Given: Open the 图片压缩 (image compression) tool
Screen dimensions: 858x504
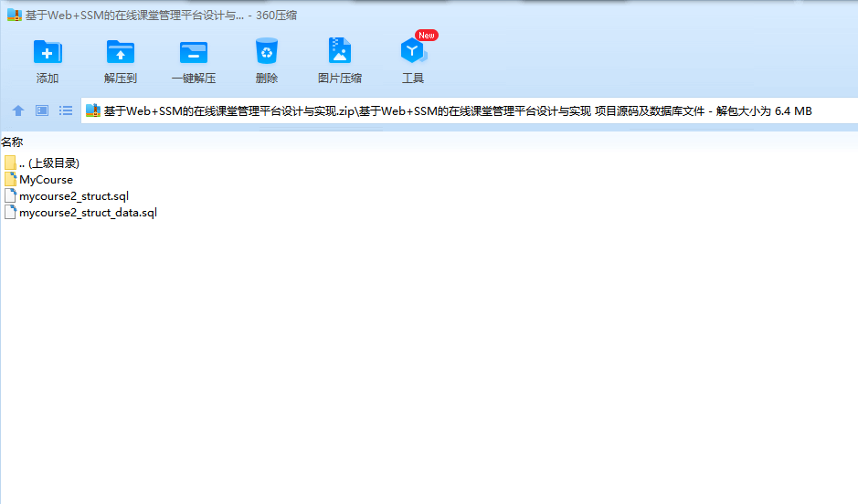Looking at the screenshot, I should [339, 51].
